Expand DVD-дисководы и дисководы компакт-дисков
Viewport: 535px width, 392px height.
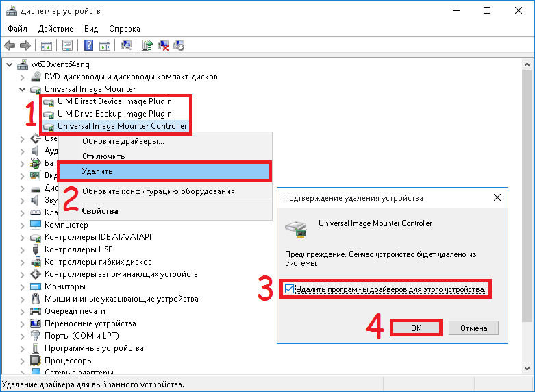click(x=22, y=77)
